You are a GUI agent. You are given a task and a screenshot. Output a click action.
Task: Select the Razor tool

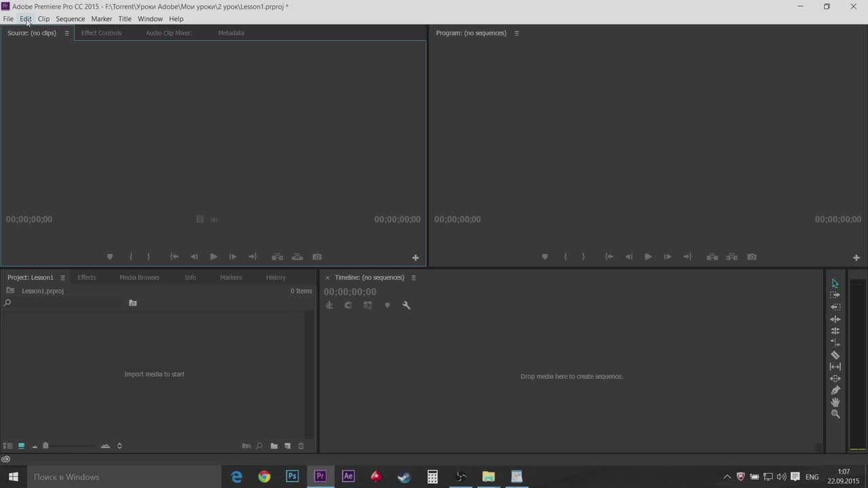(x=835, y=354)
